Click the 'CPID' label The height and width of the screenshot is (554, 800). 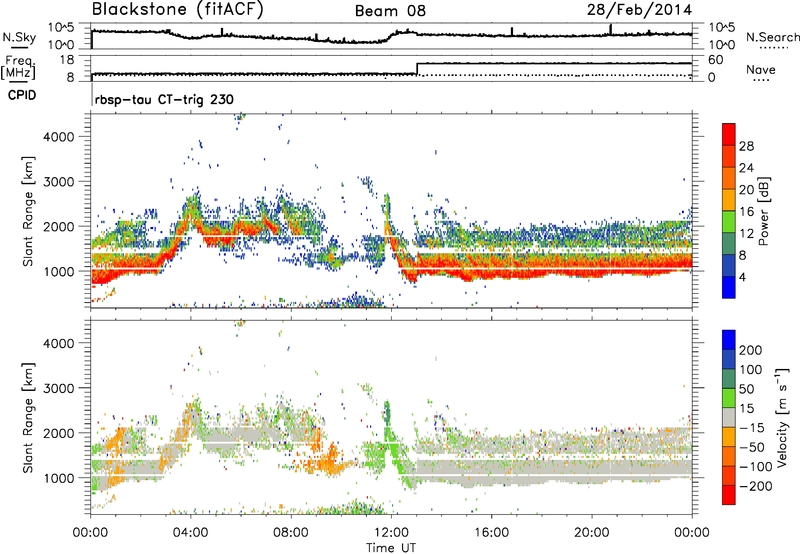pyautogui.click(x=22, y=95)
